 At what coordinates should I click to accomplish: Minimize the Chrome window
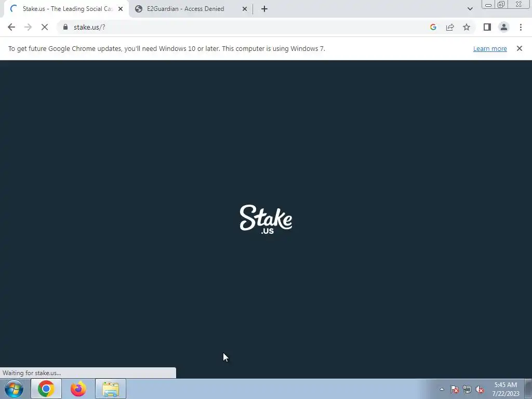[488, 4]
